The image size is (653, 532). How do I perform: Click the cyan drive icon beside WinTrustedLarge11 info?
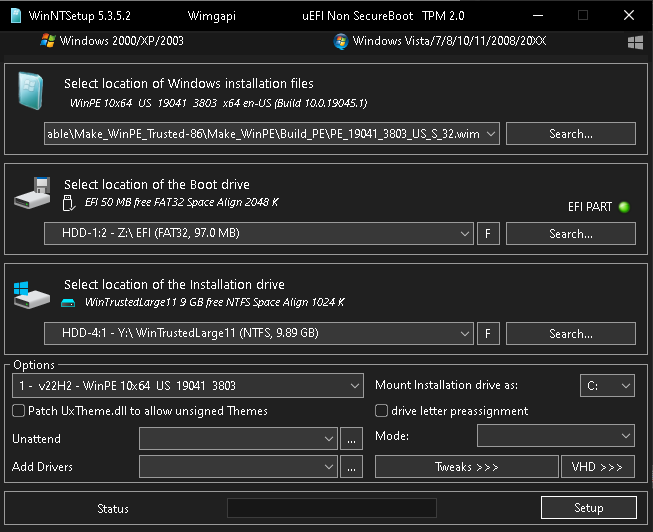click(68, 303)
